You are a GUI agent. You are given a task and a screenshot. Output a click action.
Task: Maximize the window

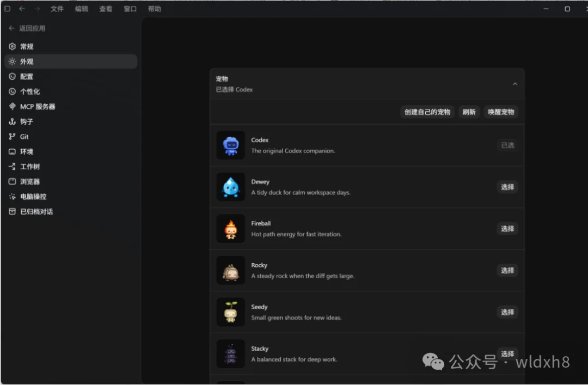coord(567,9)
